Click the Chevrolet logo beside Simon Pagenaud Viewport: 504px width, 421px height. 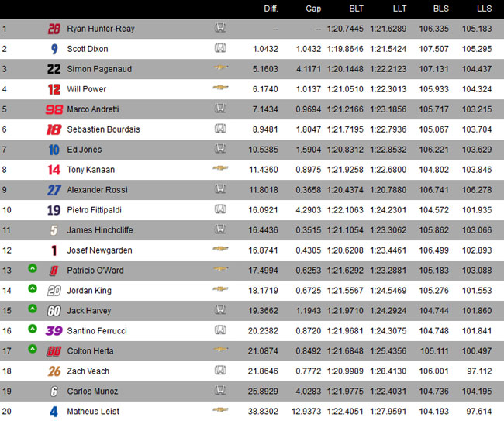coord(220,67)
